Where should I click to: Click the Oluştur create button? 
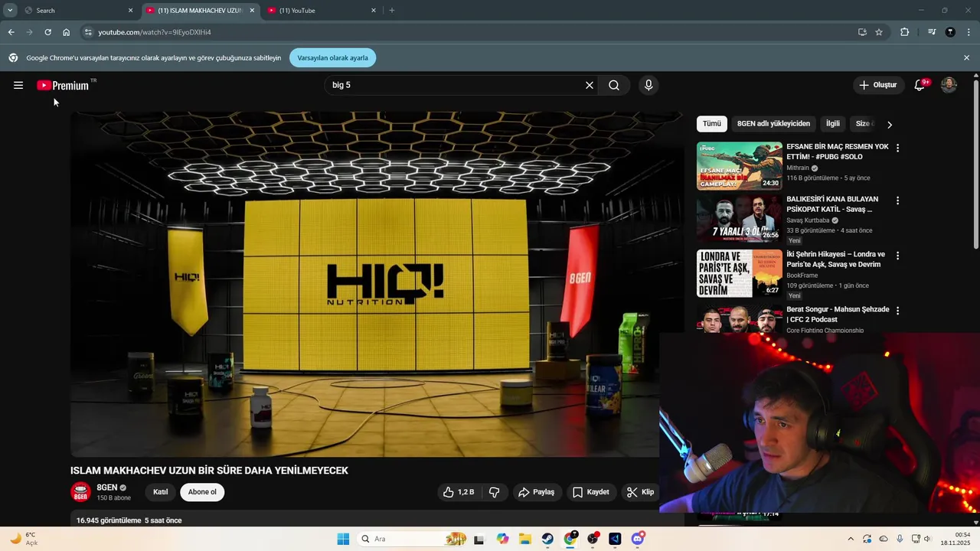click(877, 85)
